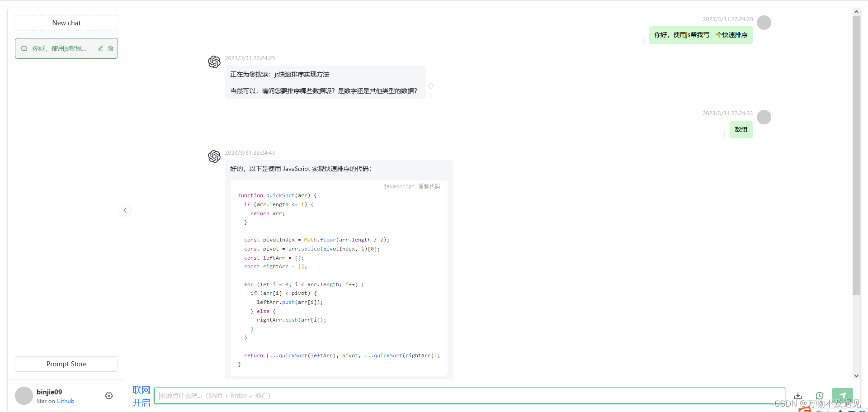Viewport: 868px width, 412px height.
Task: Click the line const pivotIndex = Math.floor
Action: (316, 240)
